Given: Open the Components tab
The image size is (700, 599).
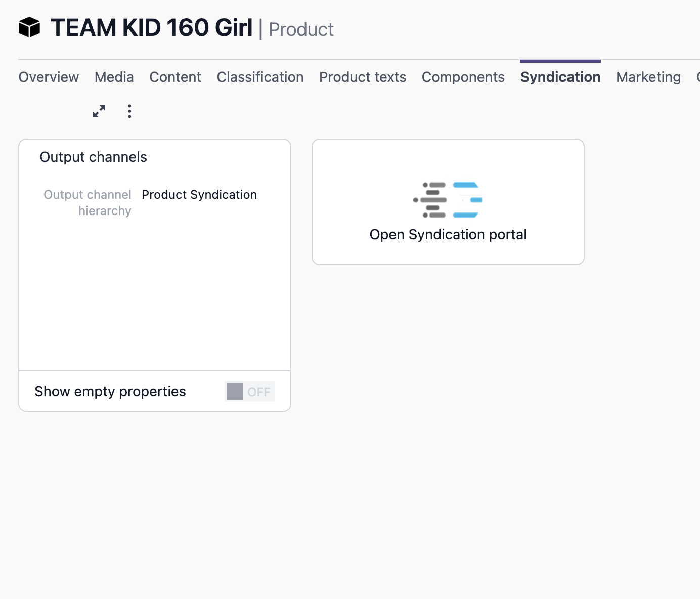Looking at the screenshot, I should coord(463,77).
